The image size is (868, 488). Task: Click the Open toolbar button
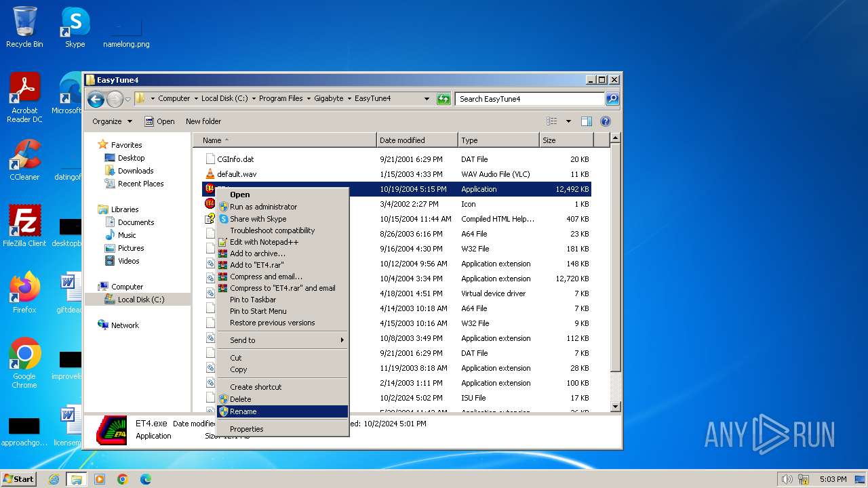coord(160,121)
